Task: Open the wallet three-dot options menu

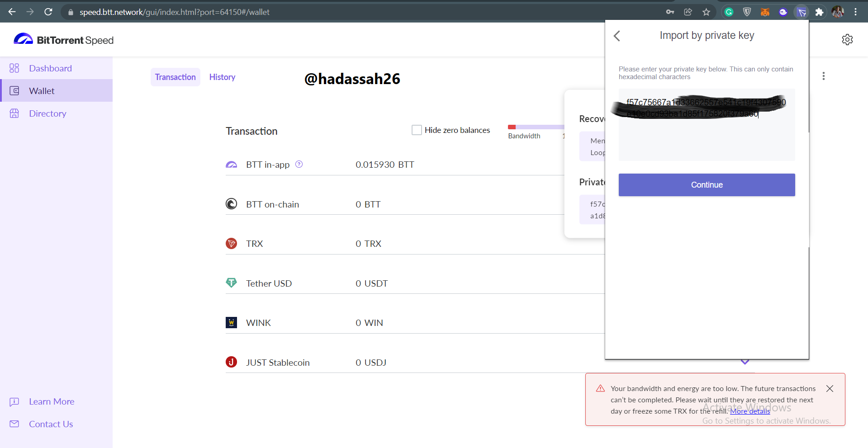Action: click(x=824, y=76)
